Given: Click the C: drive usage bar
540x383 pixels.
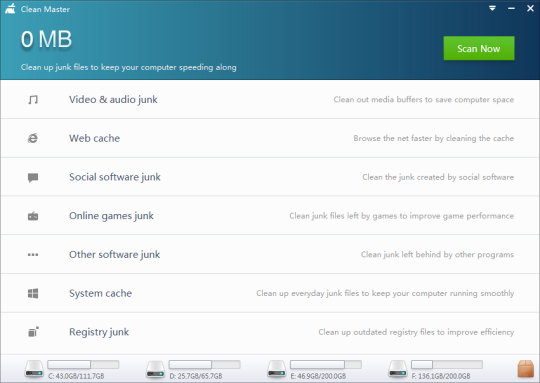Looking at the screenshot, I should click(83, 364).
